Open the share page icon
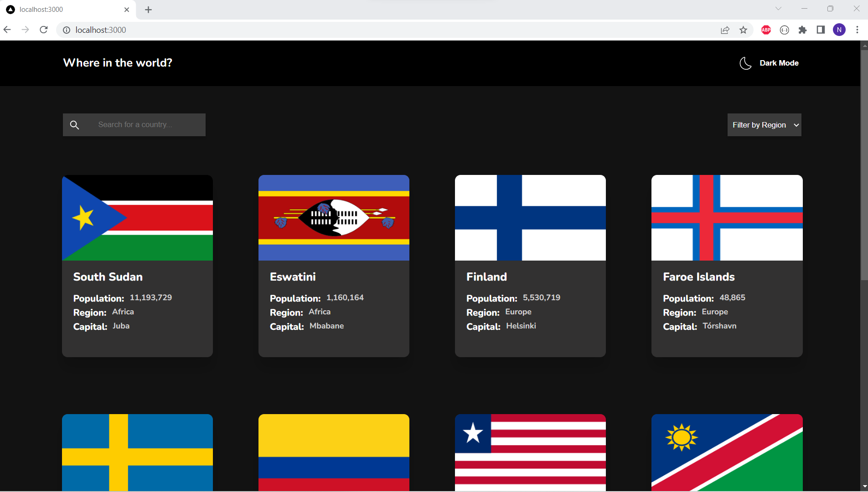Image resolution: width=868 pixels, height=492 pixels. click(x=725, y=30)
